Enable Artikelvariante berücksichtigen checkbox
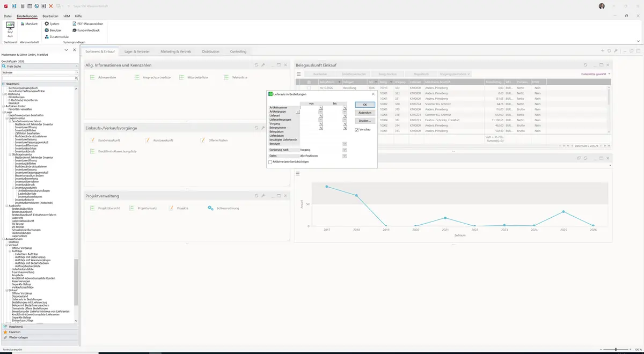The image size is (644, 354). [270, 161]
